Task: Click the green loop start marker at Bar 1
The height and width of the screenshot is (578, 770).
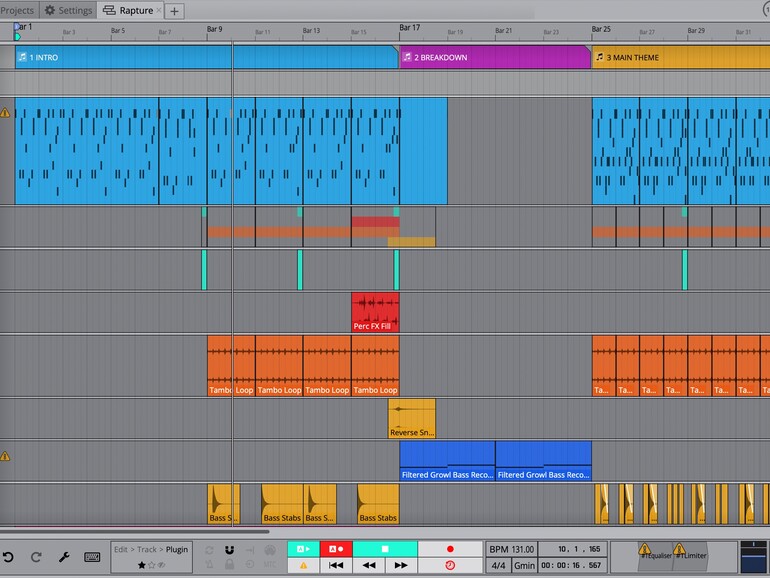Action: [17, 37]
